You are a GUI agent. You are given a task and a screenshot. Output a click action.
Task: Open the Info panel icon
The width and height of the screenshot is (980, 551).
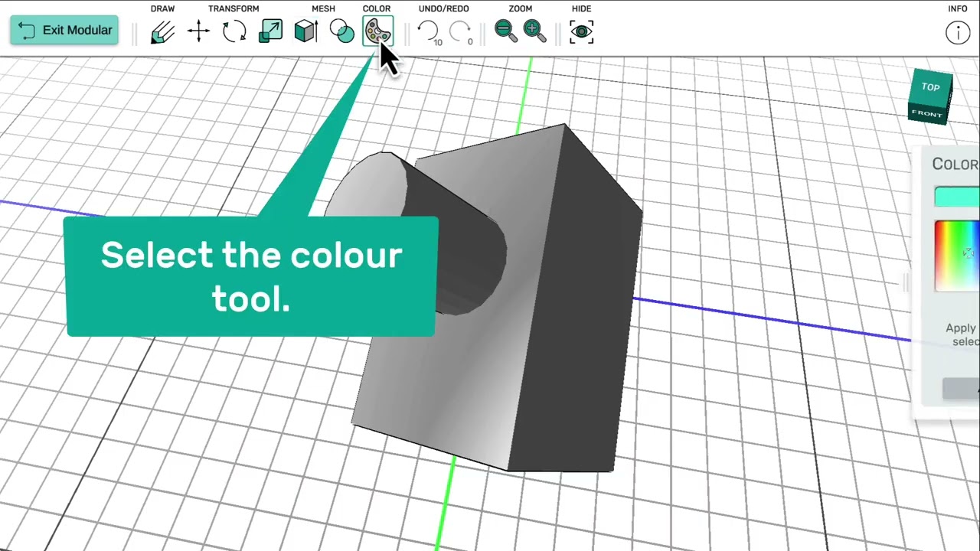point(958,32)
